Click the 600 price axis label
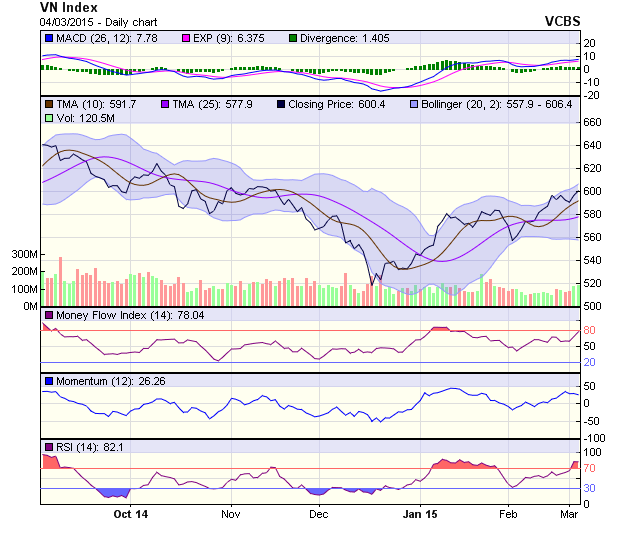The height and width of the screenshot is (535, 620). coord(593,191)
